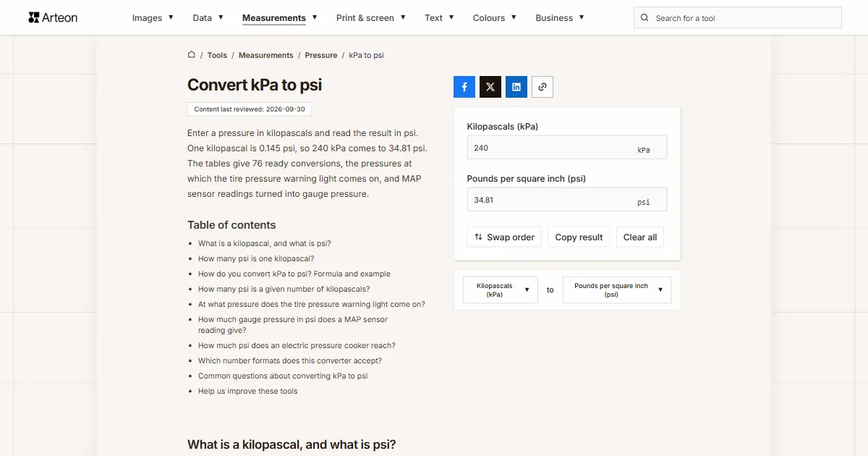Jump to 'given number of kilopascals' link

284,289
